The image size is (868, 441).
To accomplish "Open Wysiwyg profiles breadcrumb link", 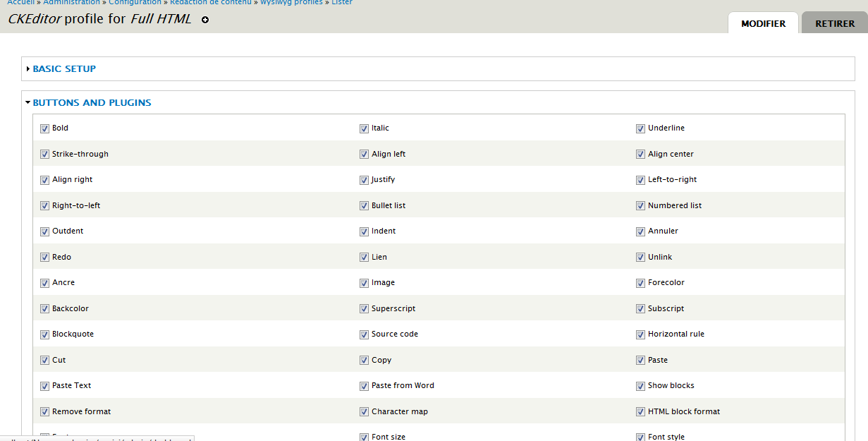I will (291, 2).
